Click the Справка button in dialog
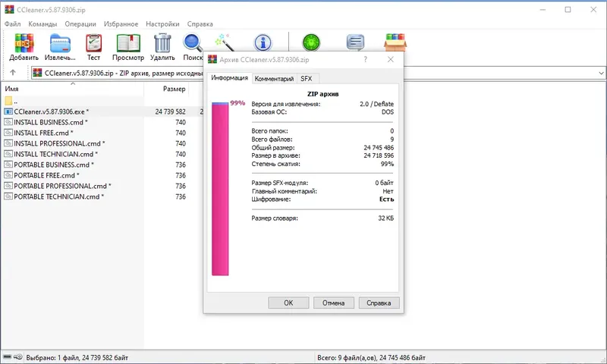The width and height of the screenshot is (607, 364). [x=379, y=303]
